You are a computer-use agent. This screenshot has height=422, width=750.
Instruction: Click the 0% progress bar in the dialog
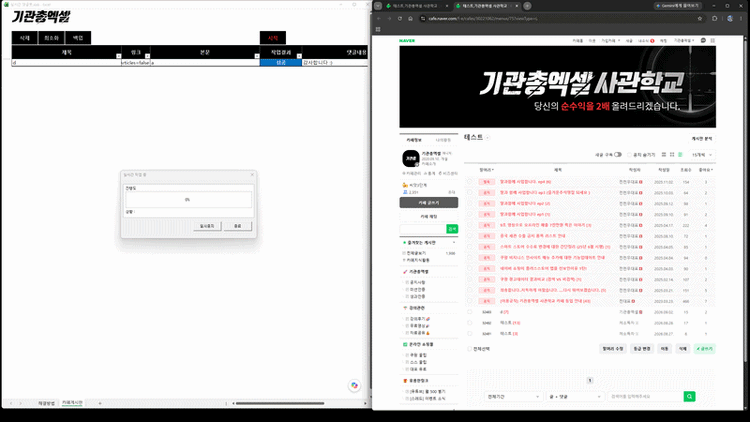pyautogui.click(x=188, y=200)
